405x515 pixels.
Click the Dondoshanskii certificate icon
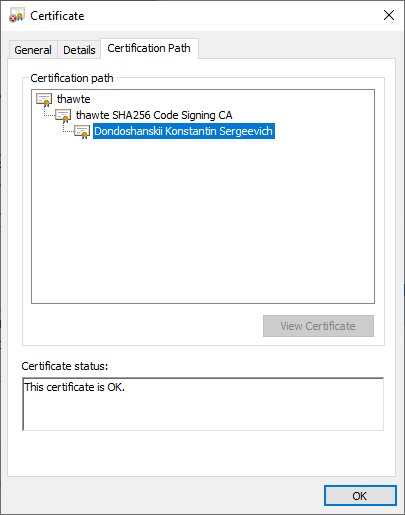(x=82, y=132)
